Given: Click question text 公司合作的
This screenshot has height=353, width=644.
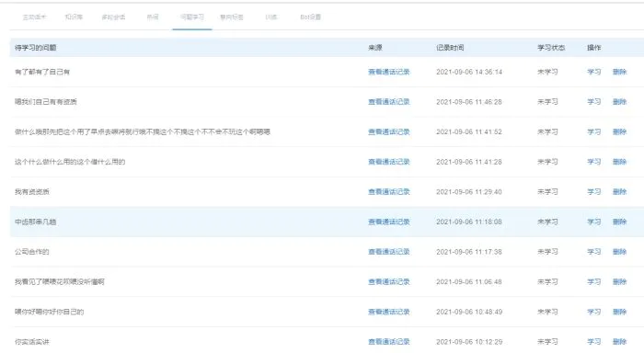Looking at the screenshot, I should (32, 252).
